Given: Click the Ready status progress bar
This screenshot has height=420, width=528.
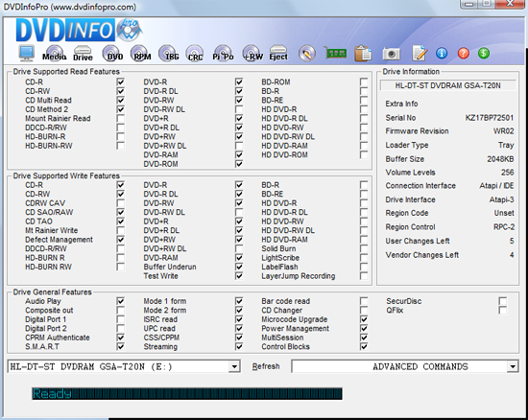Looking at the screenshot, I should (187, 393).
